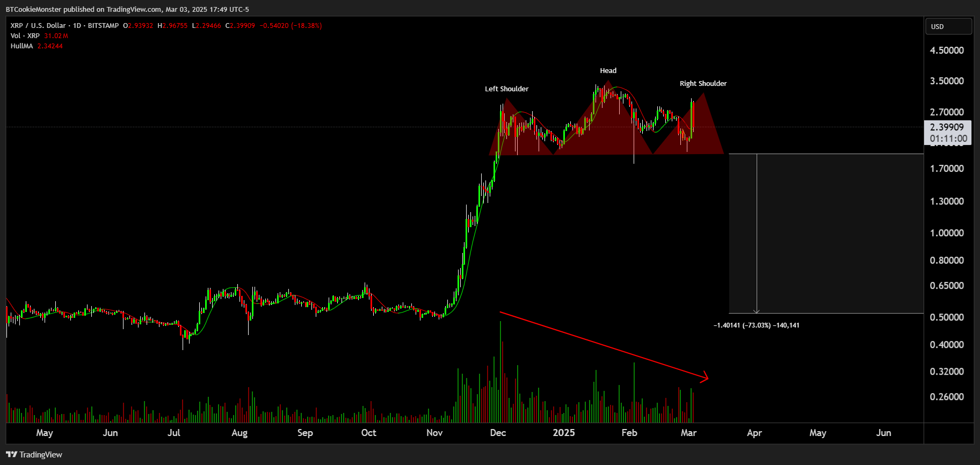Click the 0.26000 price scale label

pyautogui.click(x=947, y=396)
